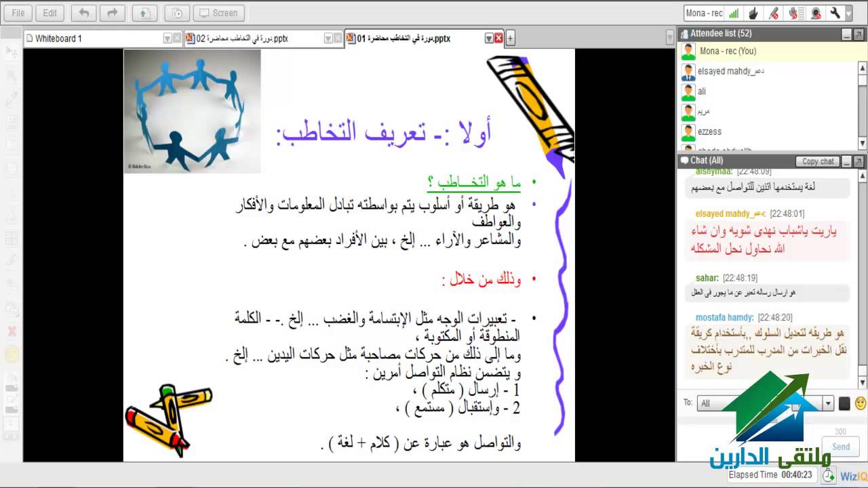
Task: Click the Send chat button
Action: point(841,447)
